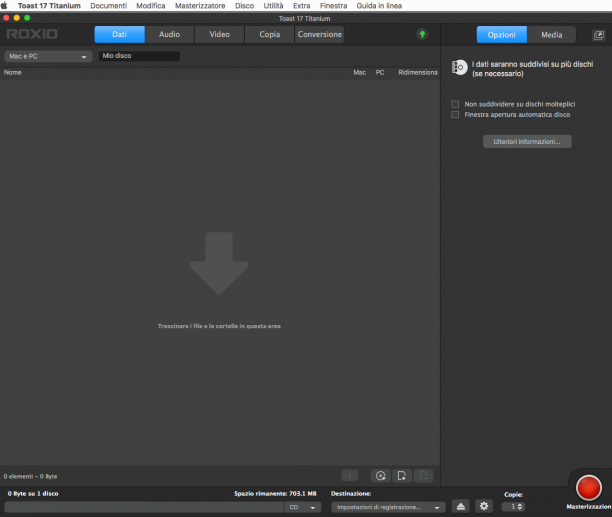Click the multi-disc spanning icon in Opzioni
Image resolution: width=612 pixels, height=517 pixels.
click(x=459, y=68)
